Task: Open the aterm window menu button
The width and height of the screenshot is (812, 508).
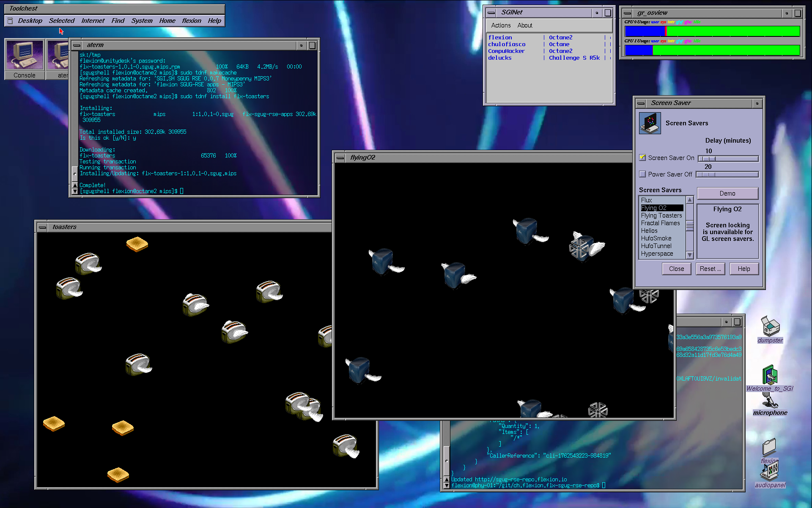Action: [77, 45]
